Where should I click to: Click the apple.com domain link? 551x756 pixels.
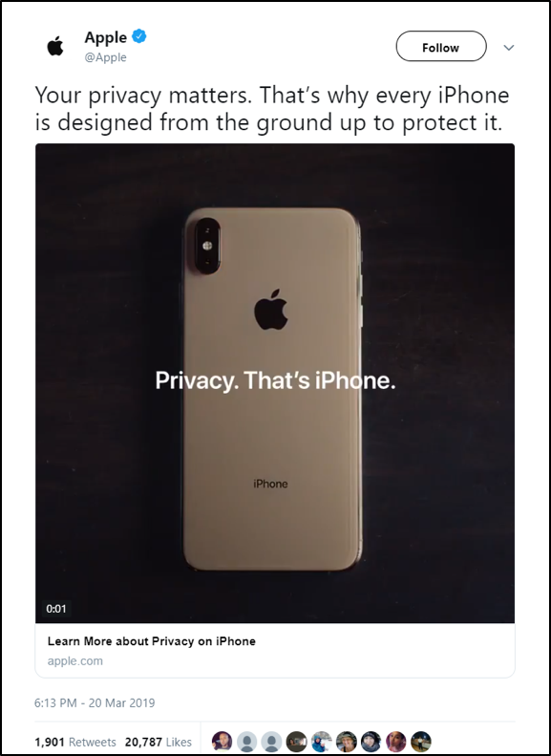point(75,661)
